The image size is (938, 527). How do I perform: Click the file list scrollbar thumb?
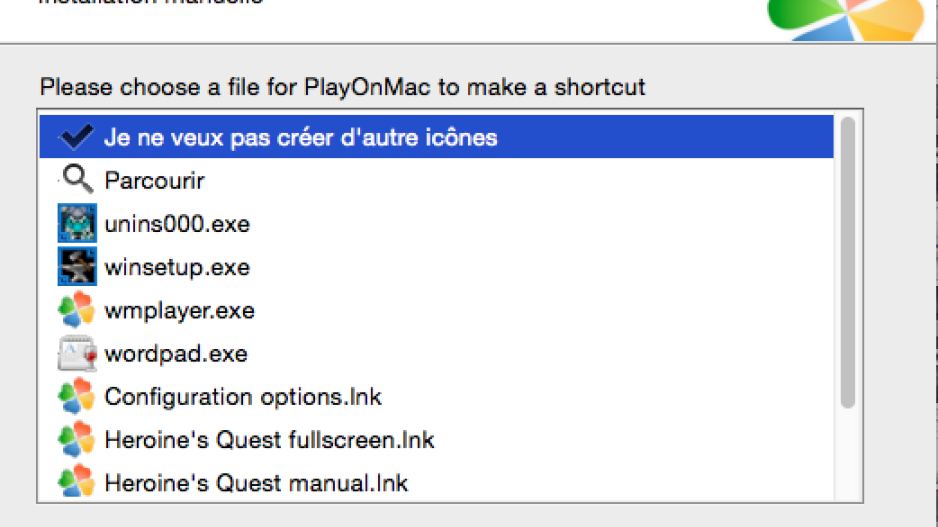coord(848,263)
